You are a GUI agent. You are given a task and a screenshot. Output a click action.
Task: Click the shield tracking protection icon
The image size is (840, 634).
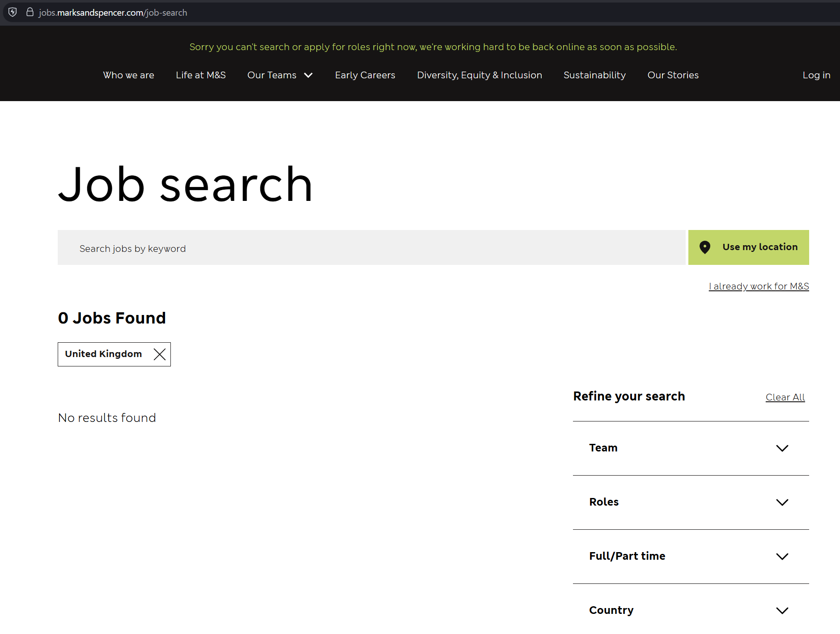click(x=13, y=12)
